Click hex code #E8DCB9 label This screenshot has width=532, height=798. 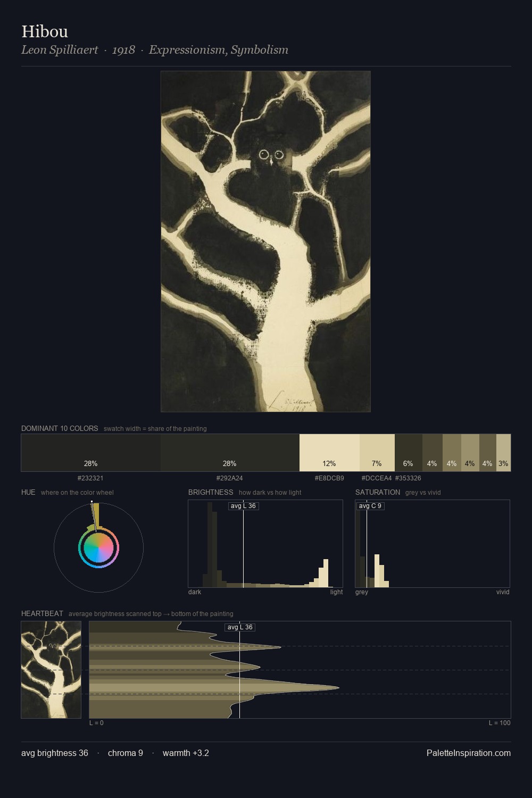click(329, 478)
